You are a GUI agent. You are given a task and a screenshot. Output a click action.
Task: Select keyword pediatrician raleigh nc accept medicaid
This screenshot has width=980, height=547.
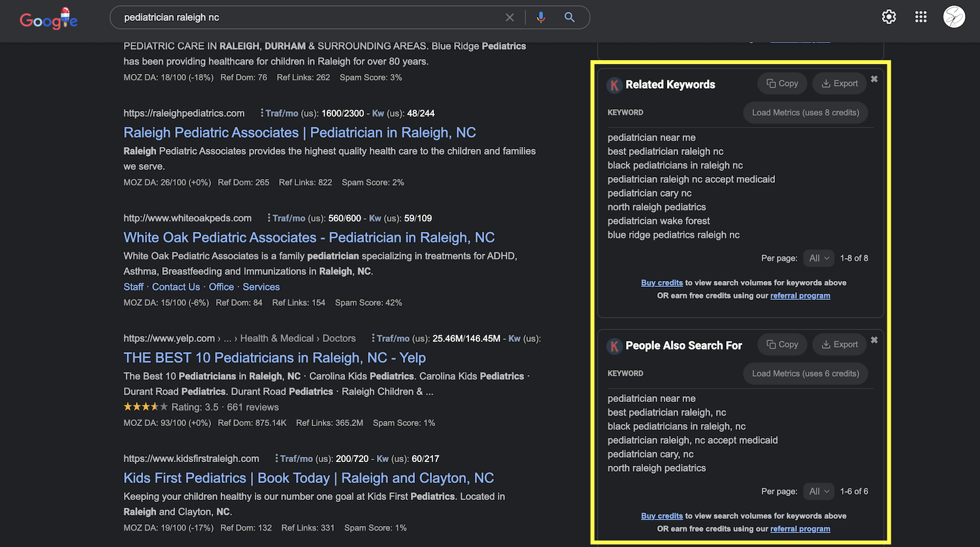[x=691, y=179]
